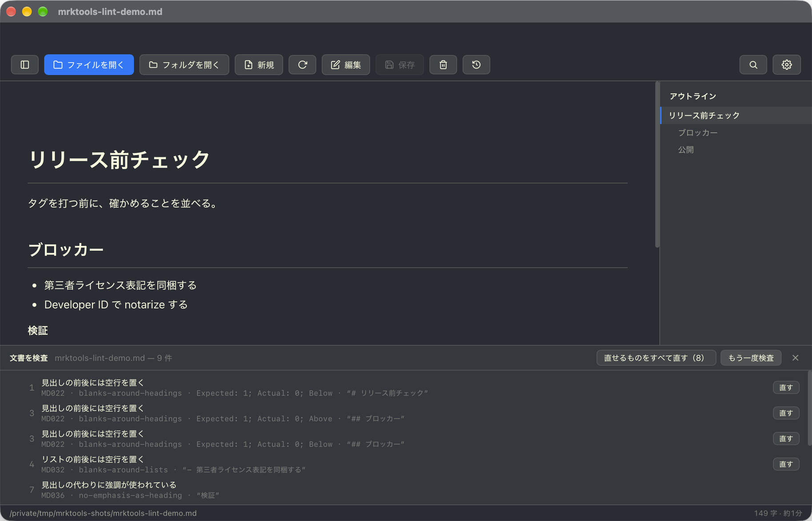Click the document vertical scrollbar
Screen dimensions: 812x521
tap(657, 164)
